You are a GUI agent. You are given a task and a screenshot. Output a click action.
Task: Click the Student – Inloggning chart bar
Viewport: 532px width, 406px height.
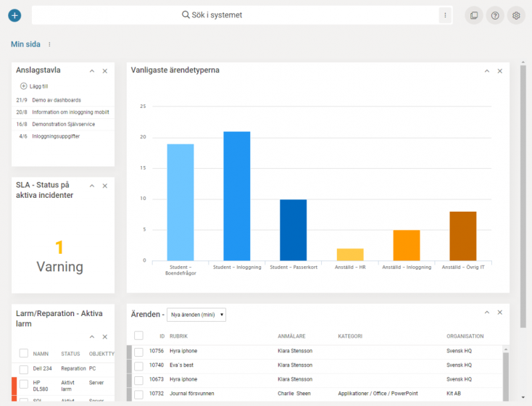[x=237, y=196]
